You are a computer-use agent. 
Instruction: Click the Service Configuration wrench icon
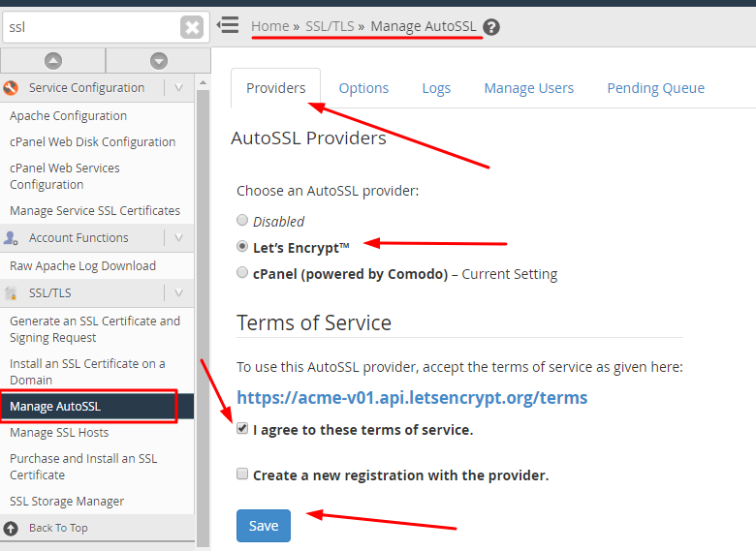tap(11, 88)
